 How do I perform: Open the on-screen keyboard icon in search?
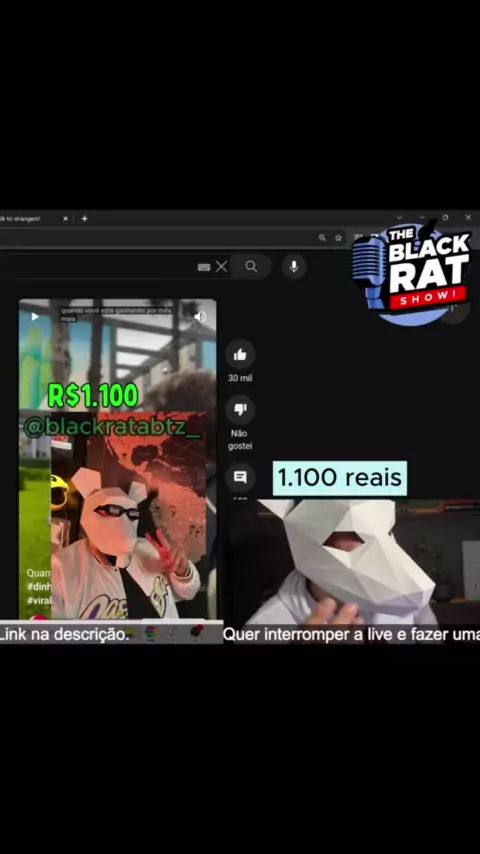pos(204,267)
